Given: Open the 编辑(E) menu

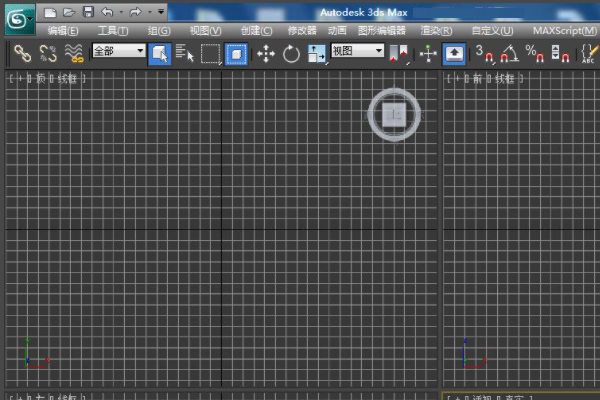Looking at the screenshot, I should pyautogui.click(x=63, y=31).
